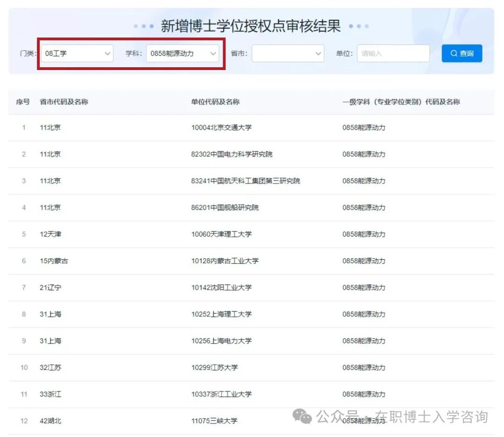504x437 pixels.
Task: Click the 单位 text input field
Action: pos(393,53)
